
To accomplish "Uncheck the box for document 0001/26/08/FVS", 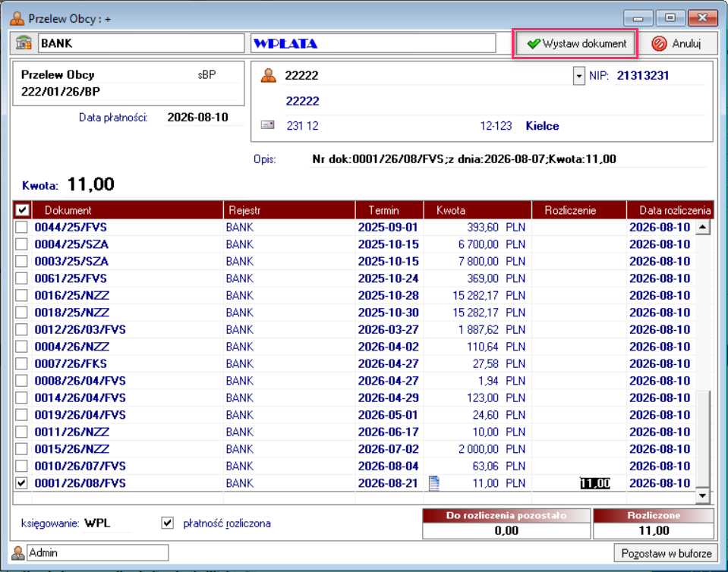I will click(x=21, y=483).
